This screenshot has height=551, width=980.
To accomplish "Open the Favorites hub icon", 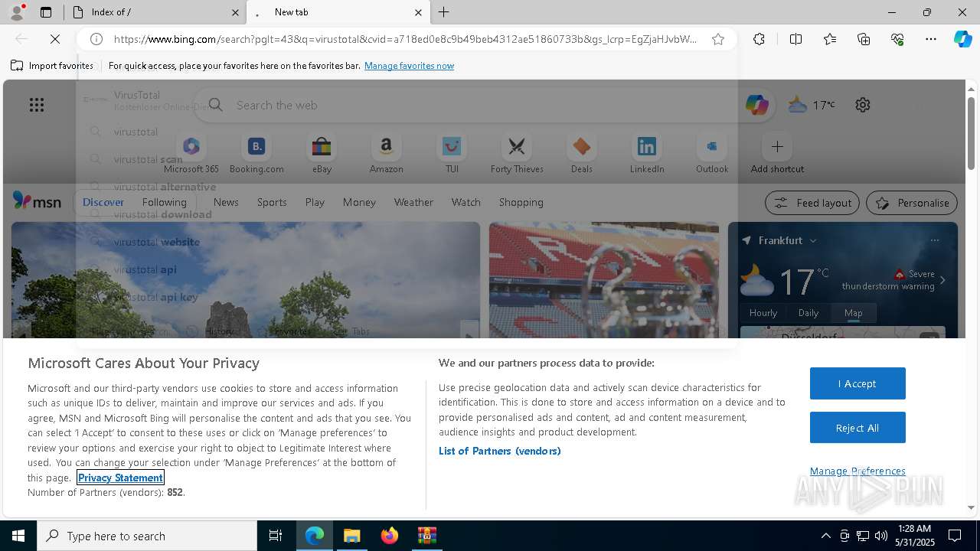I will [x=830, y=39].
